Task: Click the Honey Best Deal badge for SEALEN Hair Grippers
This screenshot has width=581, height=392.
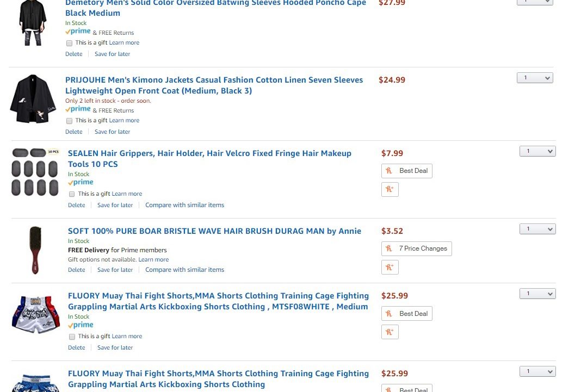Action: (406, 171)
